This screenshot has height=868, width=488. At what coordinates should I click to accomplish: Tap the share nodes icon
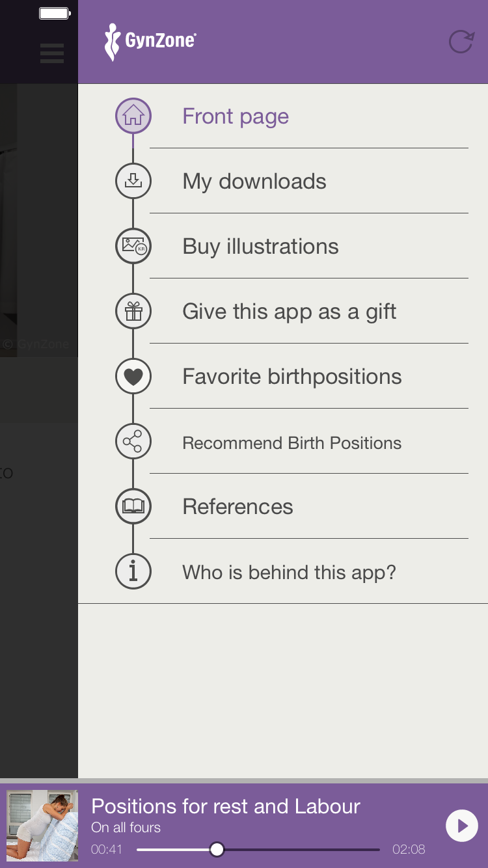pyautogui.click(x=133, y=442)
